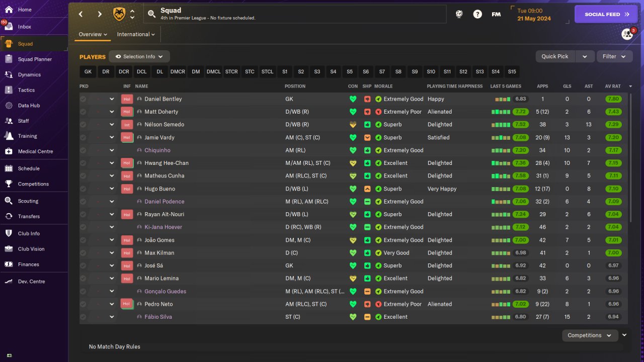Click the Squad search field
Screen dimensions: 644x362
pos(295,14)
